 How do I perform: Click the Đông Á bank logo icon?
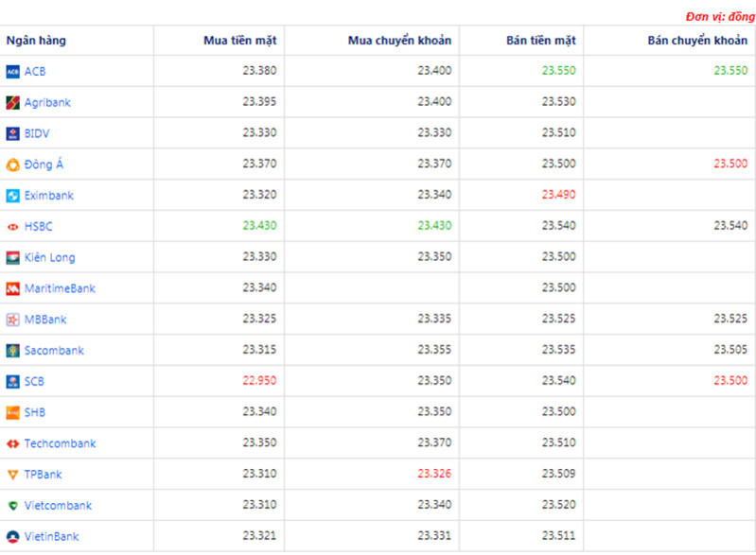coord(12,165)
